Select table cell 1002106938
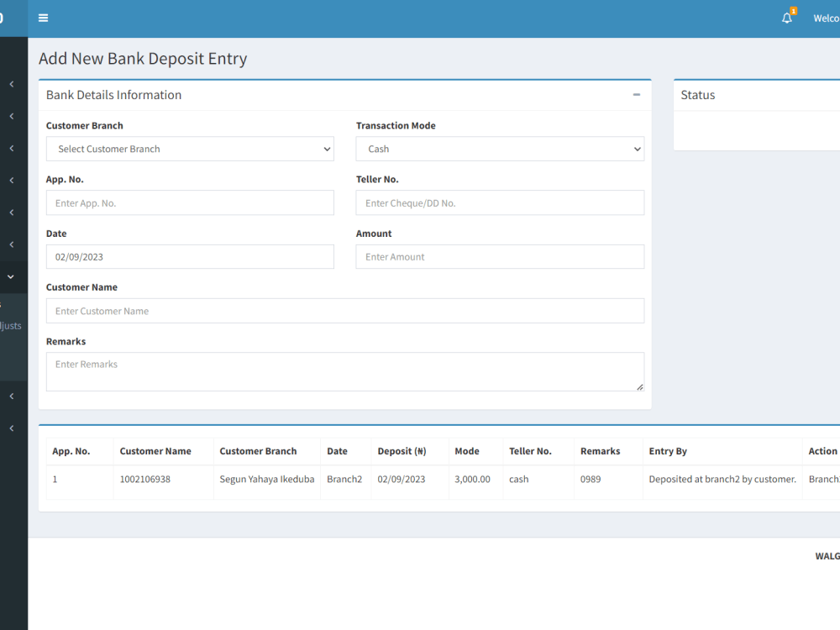 pos(145,480)
